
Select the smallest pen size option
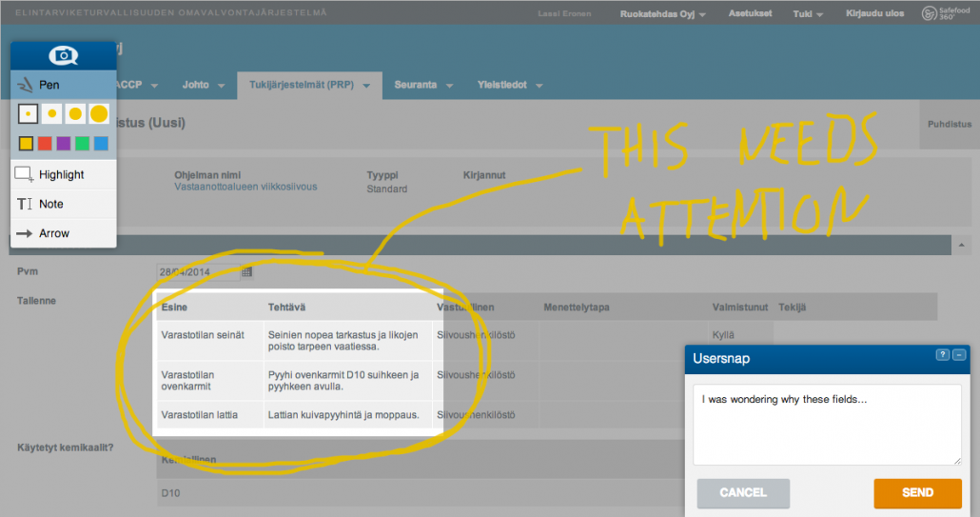[28, 113]
